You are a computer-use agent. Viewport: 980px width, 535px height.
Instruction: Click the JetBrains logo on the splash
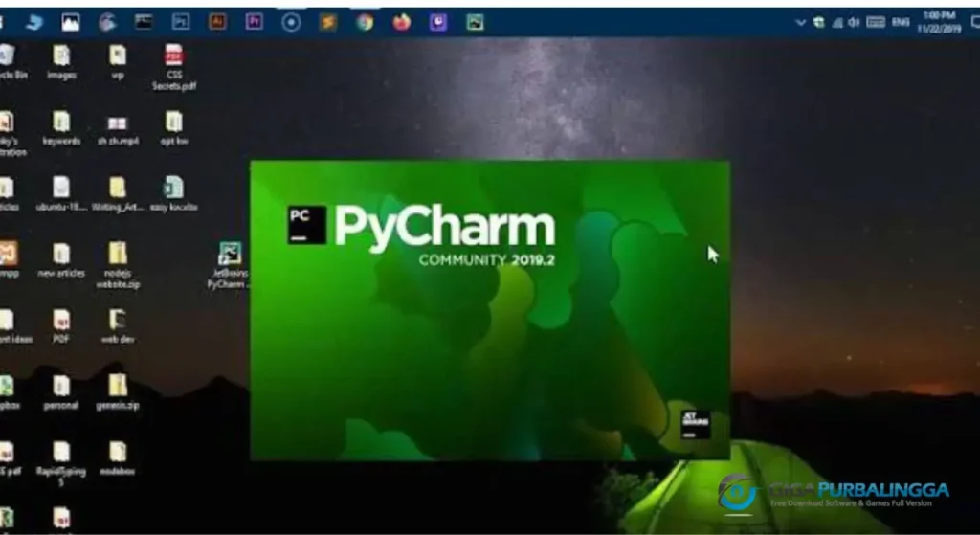pyautogui.click(x=696, y=424)
